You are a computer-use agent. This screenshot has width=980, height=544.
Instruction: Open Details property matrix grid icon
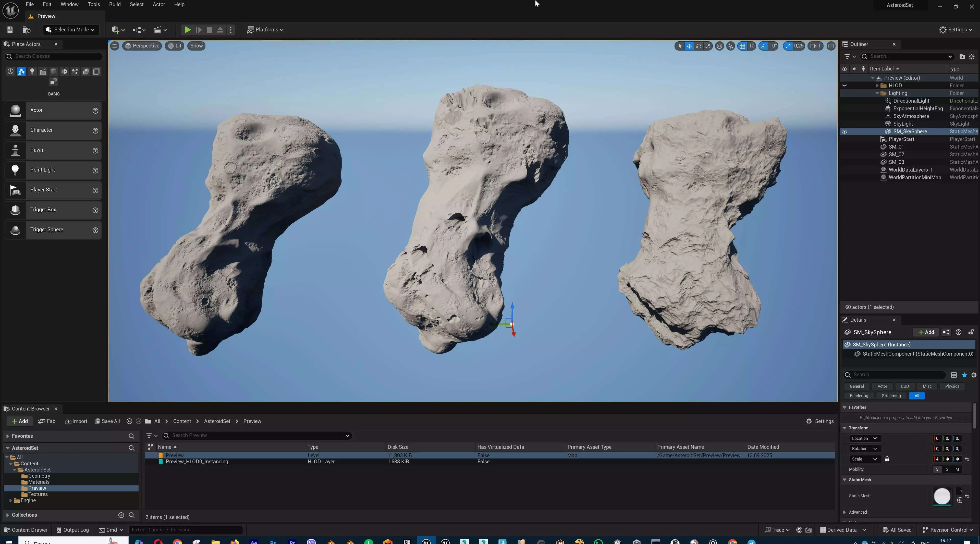point(954,375)
